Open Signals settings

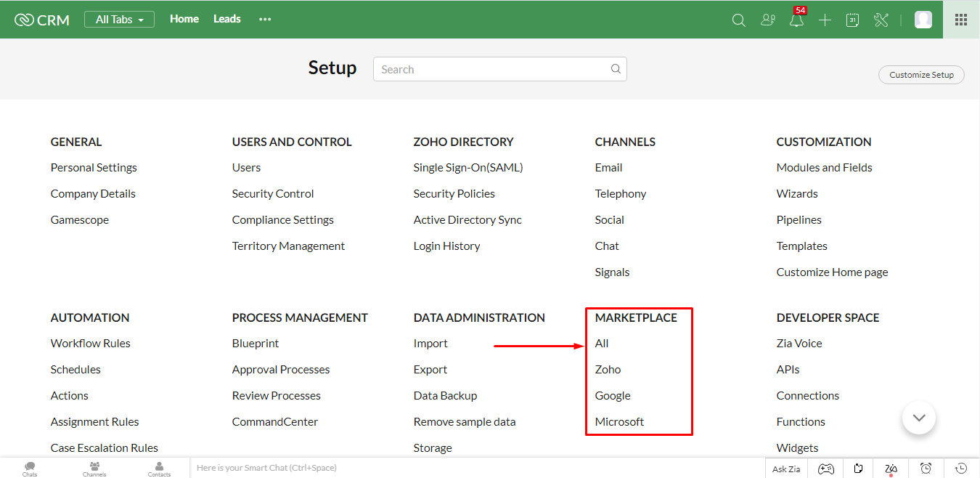pyautogui.click(x=612, y=272)
